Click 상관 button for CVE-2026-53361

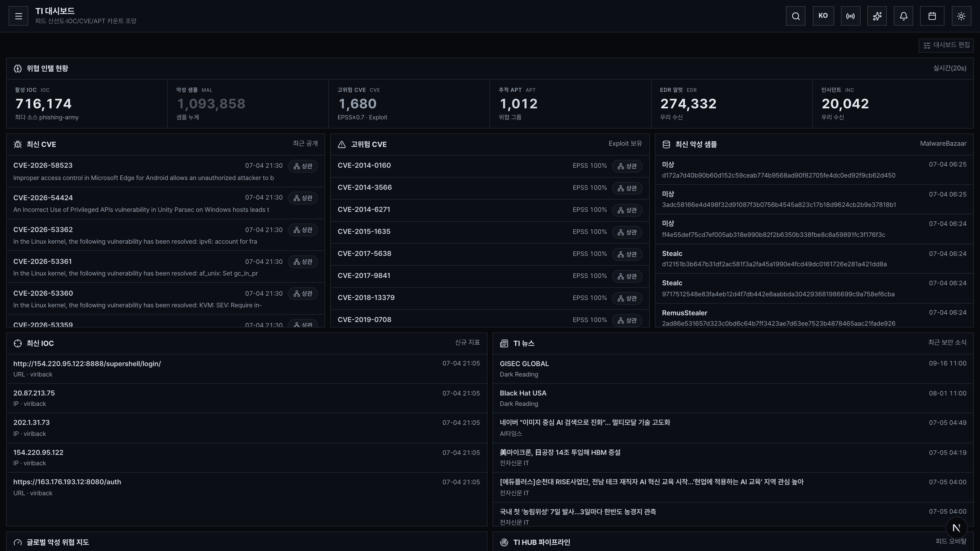[303, 262]
